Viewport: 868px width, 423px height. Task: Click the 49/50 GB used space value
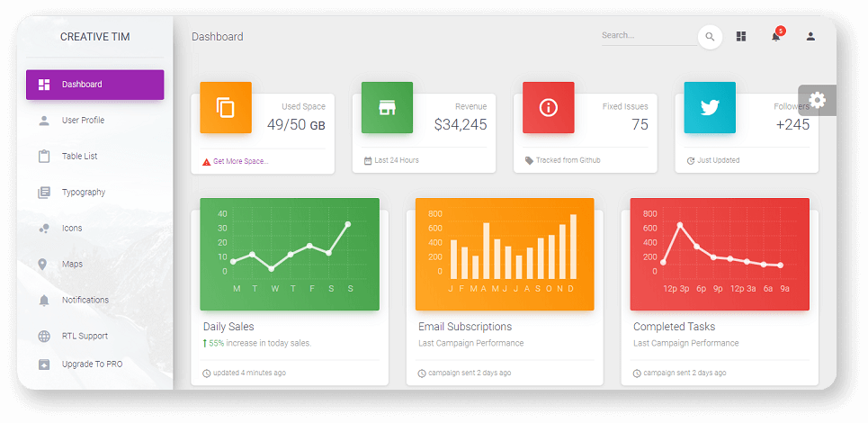(296, 124)
